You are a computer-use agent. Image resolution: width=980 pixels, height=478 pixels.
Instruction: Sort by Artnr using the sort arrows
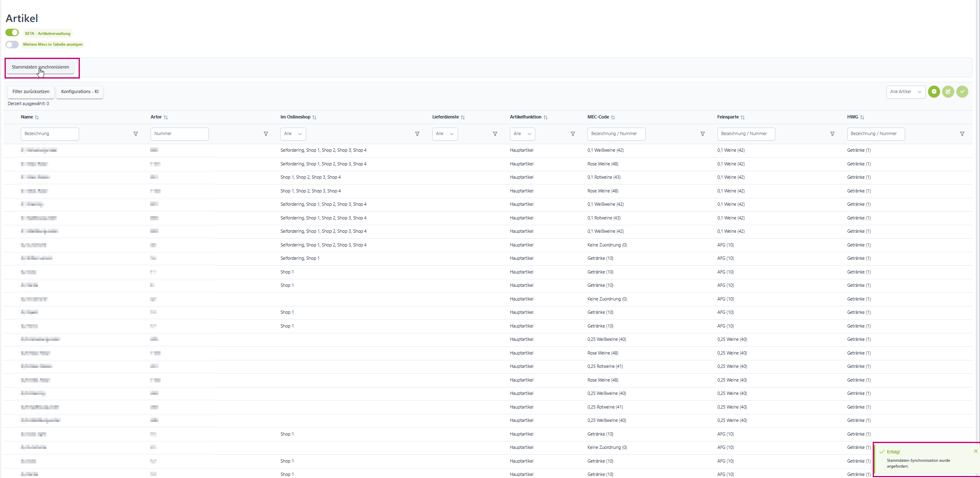coord(166,117)
